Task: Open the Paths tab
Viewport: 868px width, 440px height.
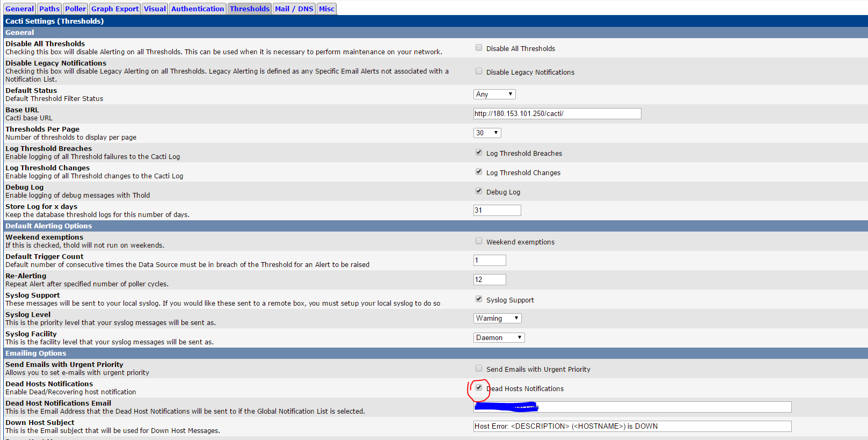Action: coord(49,9)
